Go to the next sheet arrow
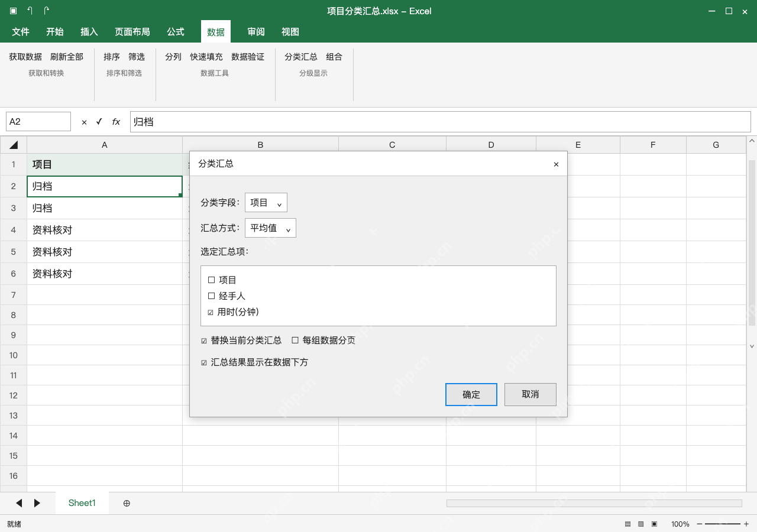Screen dimensions: 757x532 coord(37,503)
